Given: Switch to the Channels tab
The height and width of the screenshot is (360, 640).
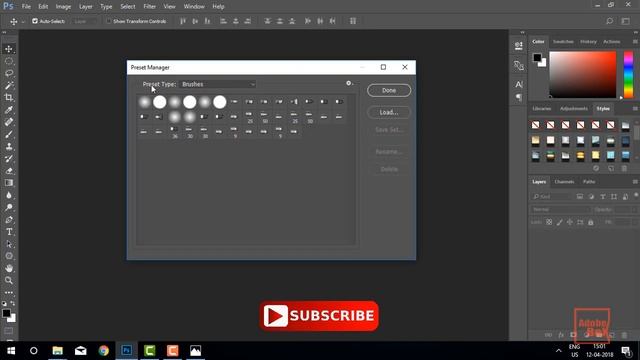Looking at the screenshot, I should pyautogui.click(x=564, y=182).
